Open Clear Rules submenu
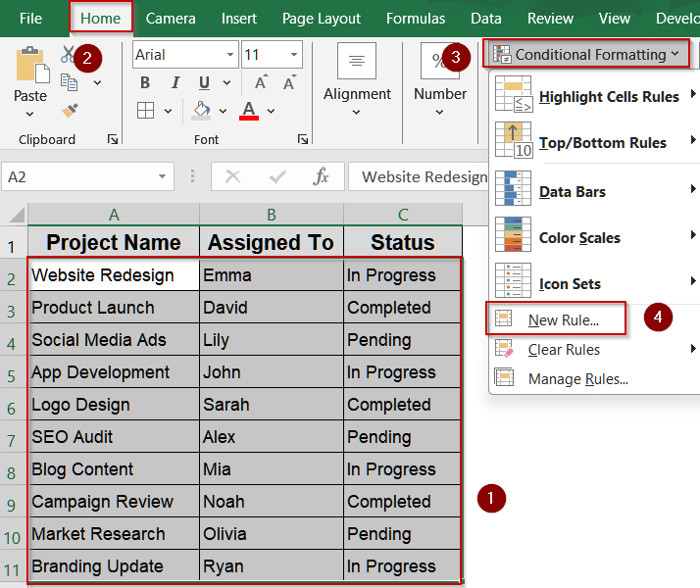Viewport: 700px width, 588px height. point(595,349)
